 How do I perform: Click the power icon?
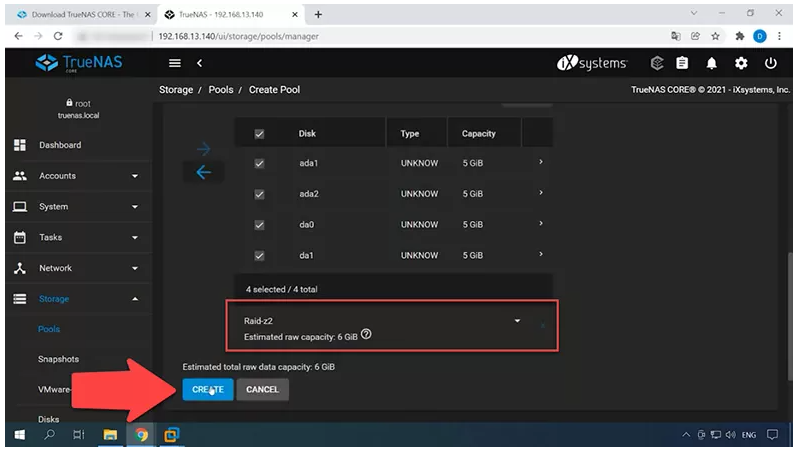[771, 63]
